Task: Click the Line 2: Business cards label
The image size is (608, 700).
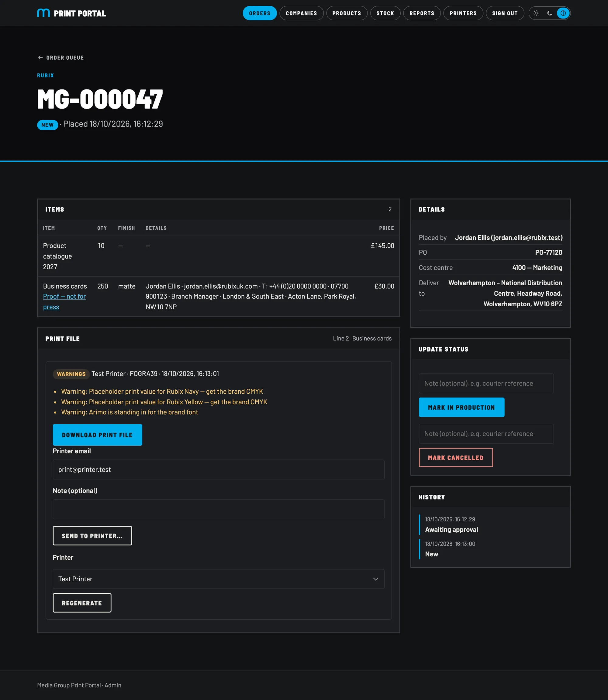Action: (x=362, y=339)
